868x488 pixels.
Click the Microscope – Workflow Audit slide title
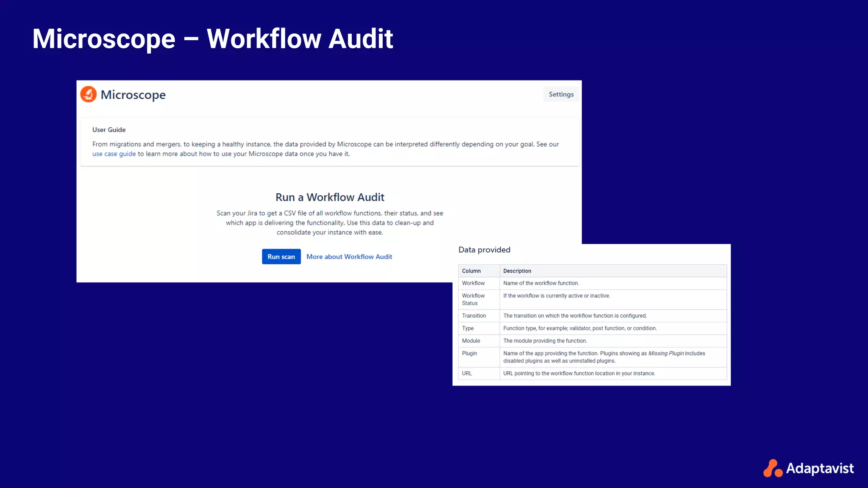(213, 39)
